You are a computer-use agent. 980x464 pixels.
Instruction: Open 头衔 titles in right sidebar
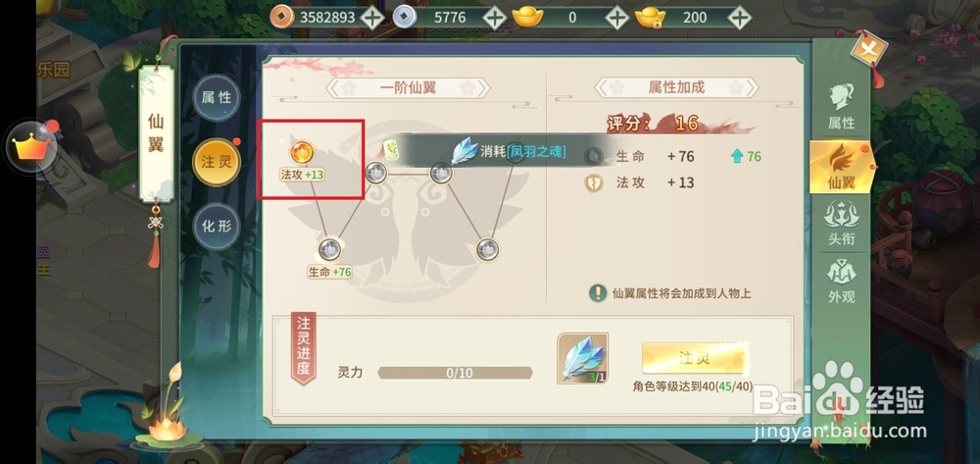841,224
